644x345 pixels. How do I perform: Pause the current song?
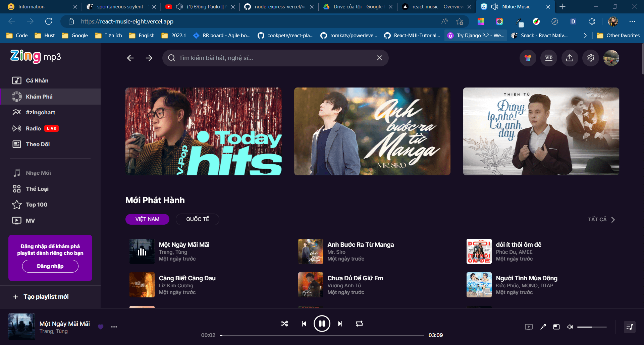tap(322, 324)
